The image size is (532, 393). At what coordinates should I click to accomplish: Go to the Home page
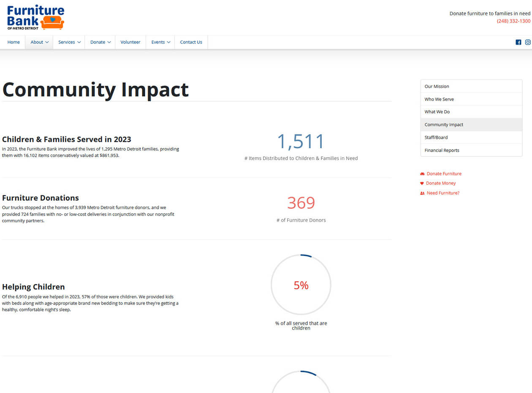(x=14, y=42)
